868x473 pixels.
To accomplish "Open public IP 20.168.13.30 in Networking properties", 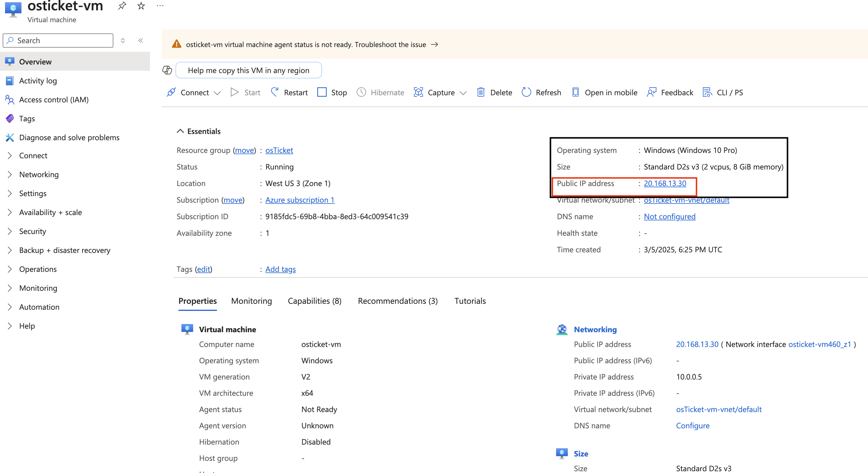I will 697,344.
